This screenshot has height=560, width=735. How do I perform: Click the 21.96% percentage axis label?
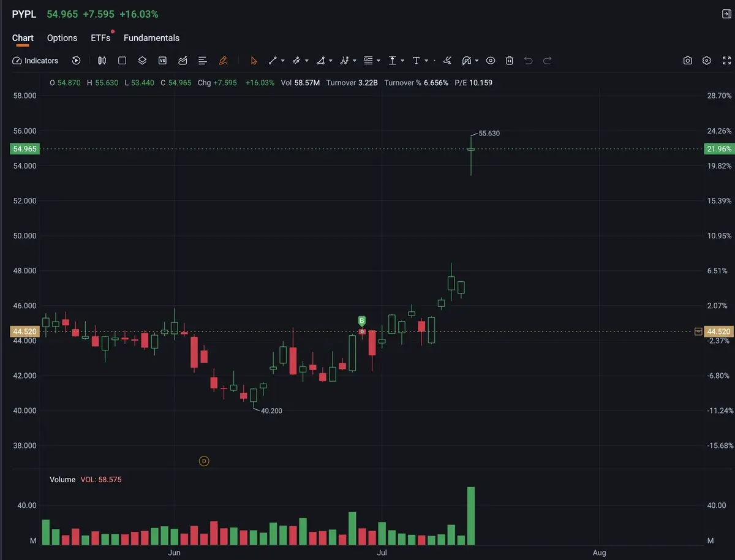pyautogui.click(x=719, y=149)
